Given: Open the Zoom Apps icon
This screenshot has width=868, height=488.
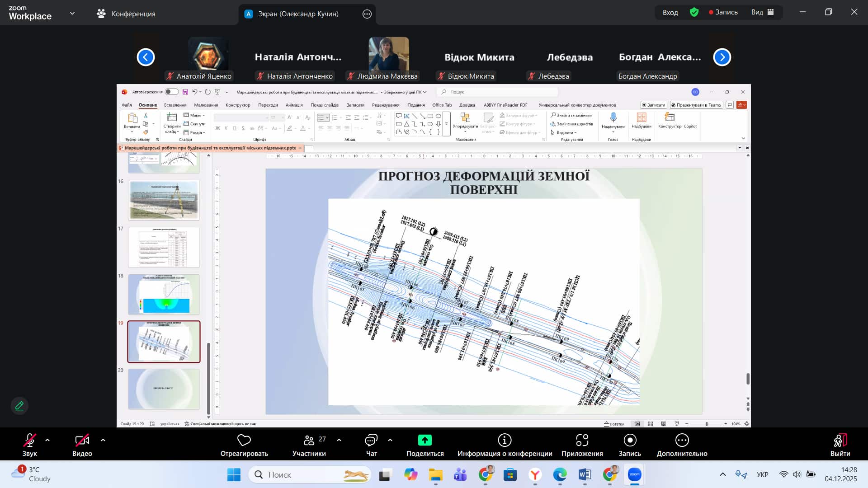Looking at the screenshot, I should [582, 440].
